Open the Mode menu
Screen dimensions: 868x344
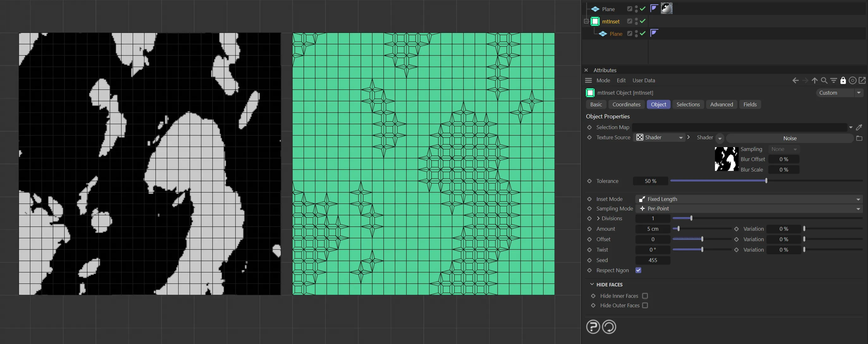tap(603, 80)
